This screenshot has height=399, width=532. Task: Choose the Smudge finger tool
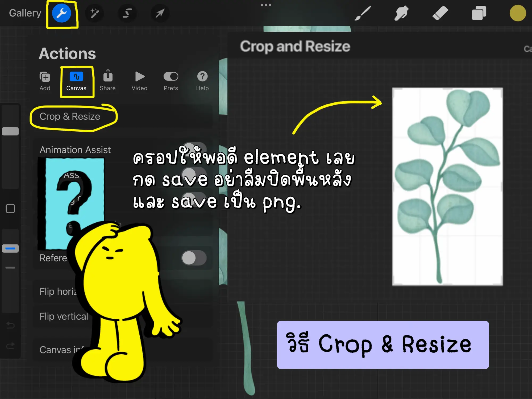tap(401, 13)
